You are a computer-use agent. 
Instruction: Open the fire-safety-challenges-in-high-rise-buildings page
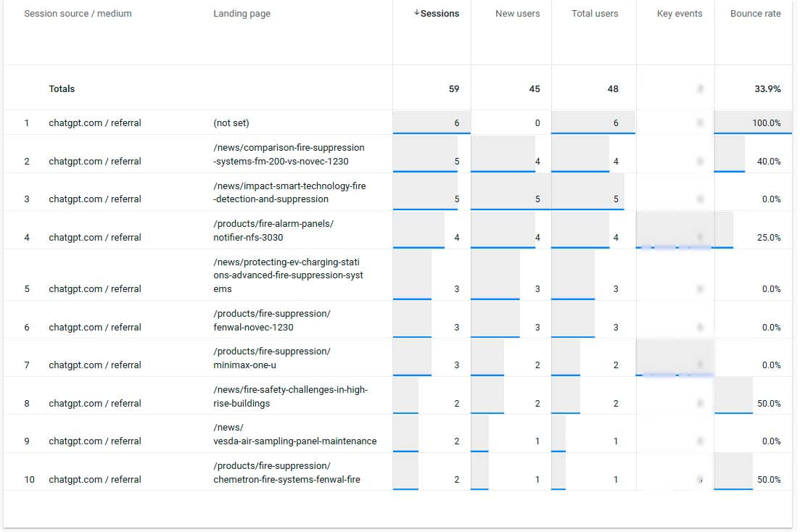(290, 396)
